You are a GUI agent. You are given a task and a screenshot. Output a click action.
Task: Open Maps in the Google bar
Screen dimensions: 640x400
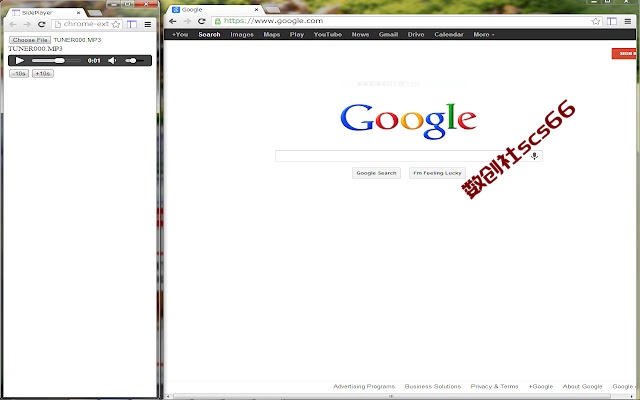coord(272,35)
